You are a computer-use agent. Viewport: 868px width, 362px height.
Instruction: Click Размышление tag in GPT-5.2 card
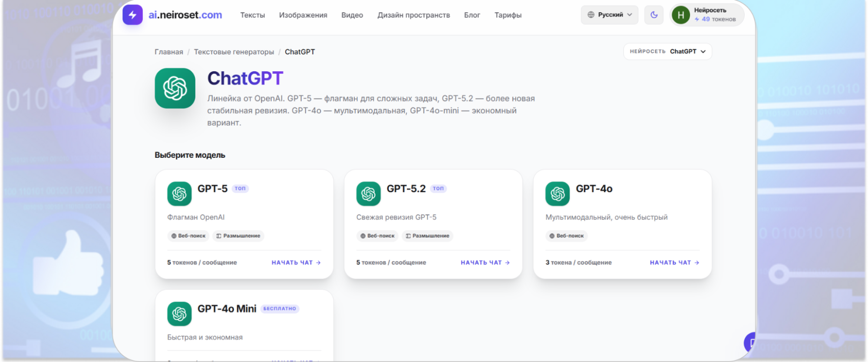click(x=428, y=236)
